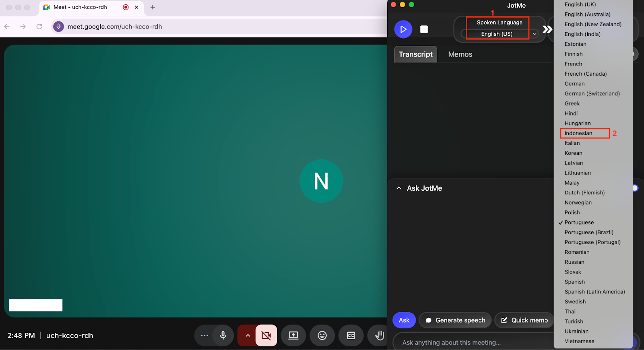Select English (UK) from the language list
The height and width of the screenshot is (350, 644).
click(580, 4)
